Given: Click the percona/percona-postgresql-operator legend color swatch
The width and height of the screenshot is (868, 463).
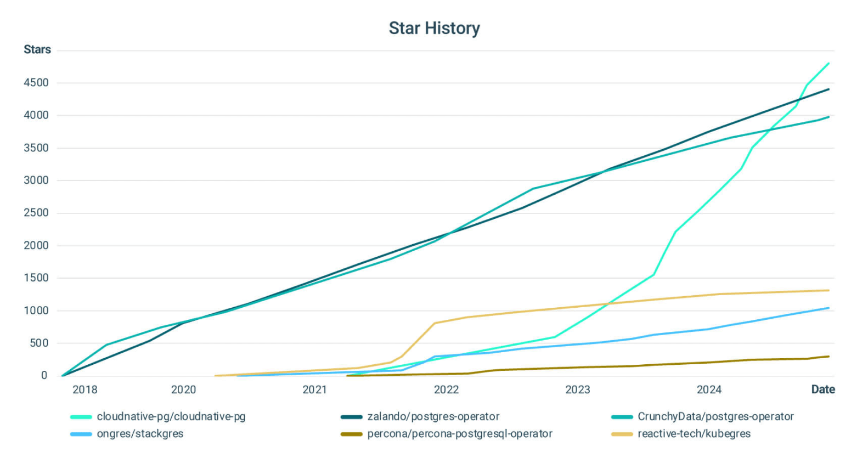Looking at the screenshot, I should point(351,434).
